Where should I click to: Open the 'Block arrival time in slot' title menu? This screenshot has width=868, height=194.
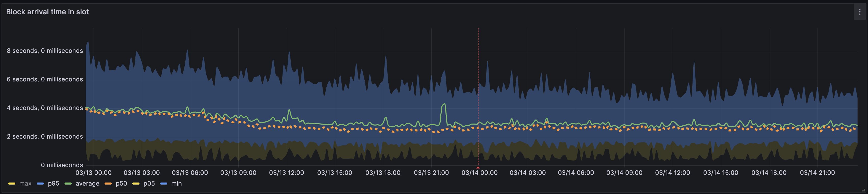pos(47,12)
